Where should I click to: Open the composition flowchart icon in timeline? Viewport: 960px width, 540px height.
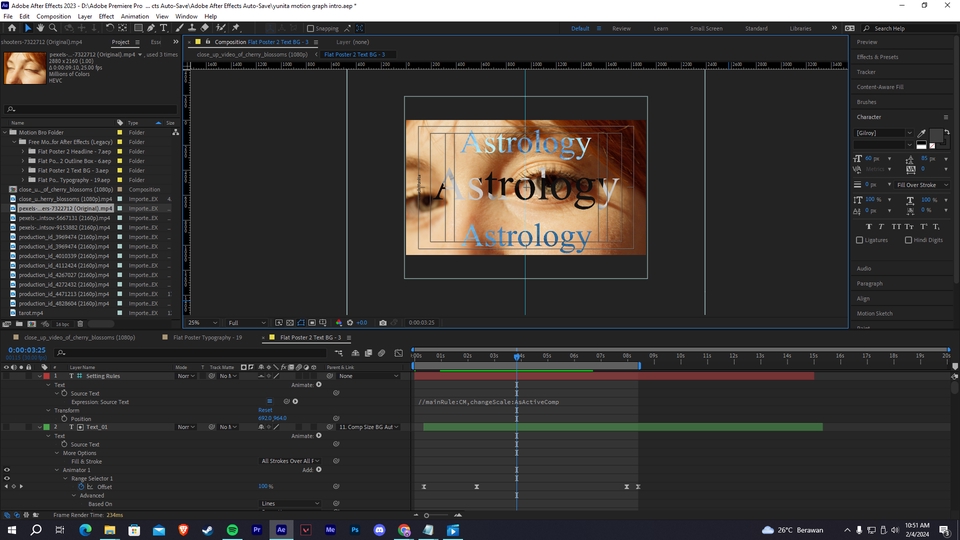coord(339,353)
